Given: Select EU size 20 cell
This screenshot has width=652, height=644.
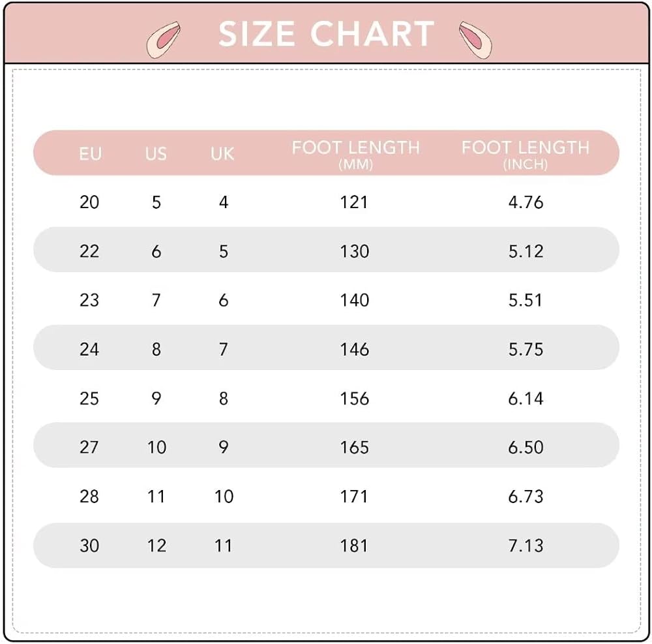Looking at the screenshot, I should pyautogui.click(x=89, y=202).
